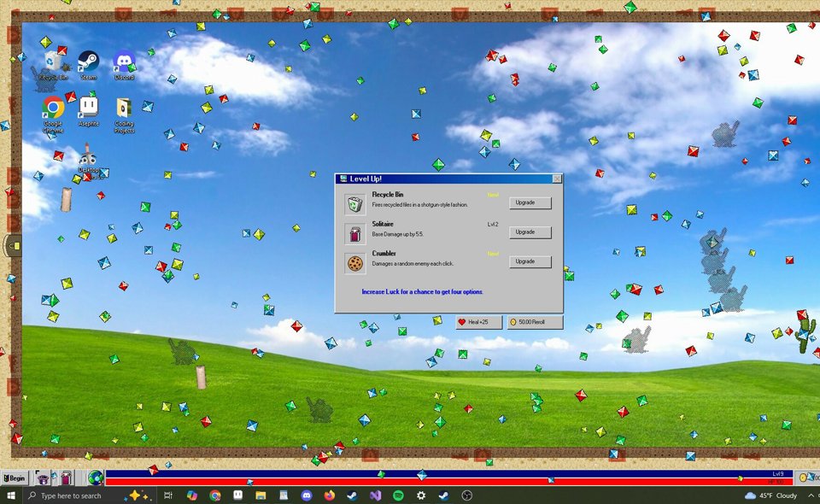
Task: Open Discord from the Windows taskbar
Action: 307,495
